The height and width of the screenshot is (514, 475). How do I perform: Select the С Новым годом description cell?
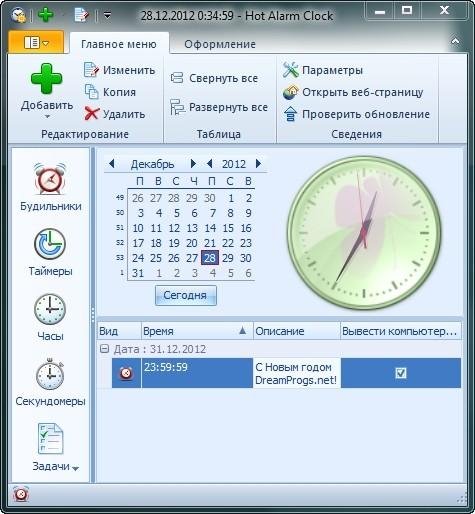297,373
